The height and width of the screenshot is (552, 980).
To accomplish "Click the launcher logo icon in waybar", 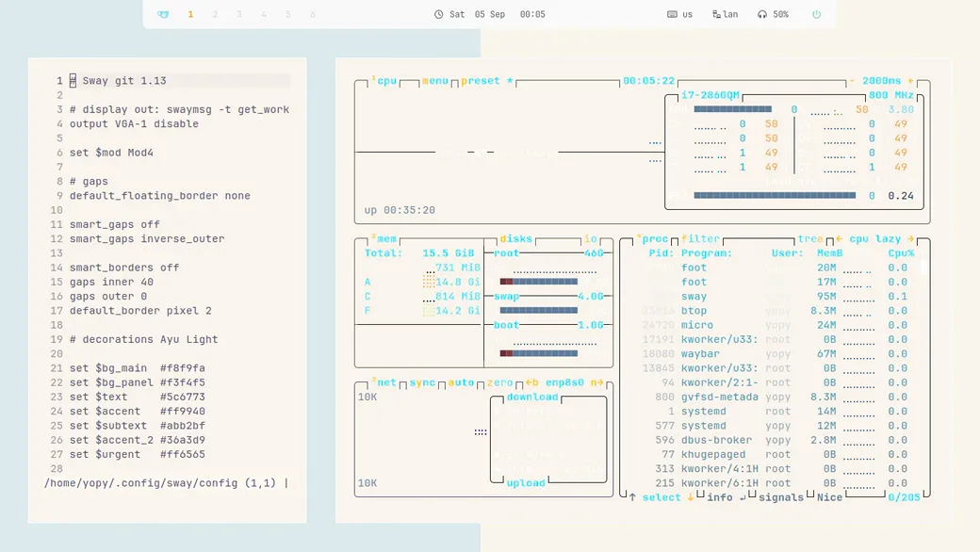I will point(163,14).
